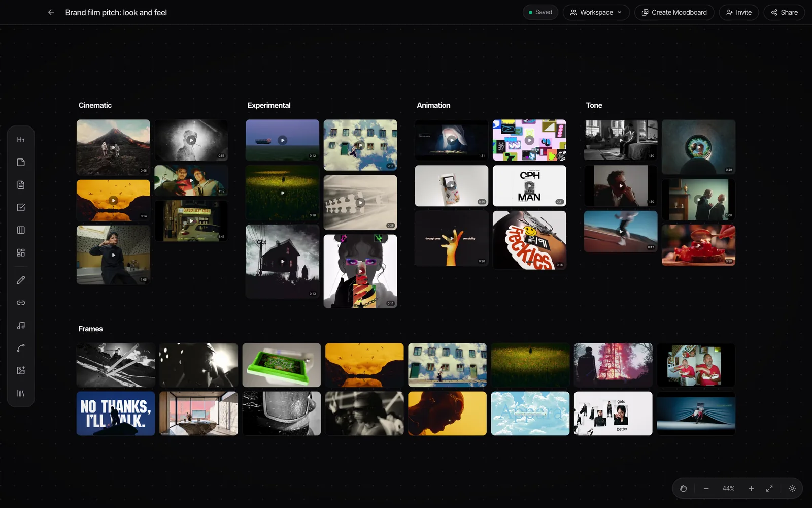Add a sticky note from sidebar
This screenshot has width=812, height=508.
click(21, 163)
